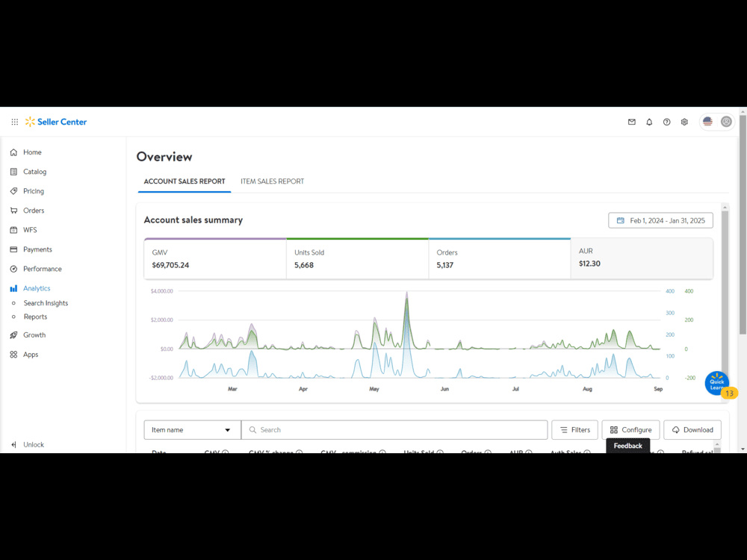This screenshot has width=747, height=560.
Task: Open the notifications bell icon
Action: click(x=649, y=122)
